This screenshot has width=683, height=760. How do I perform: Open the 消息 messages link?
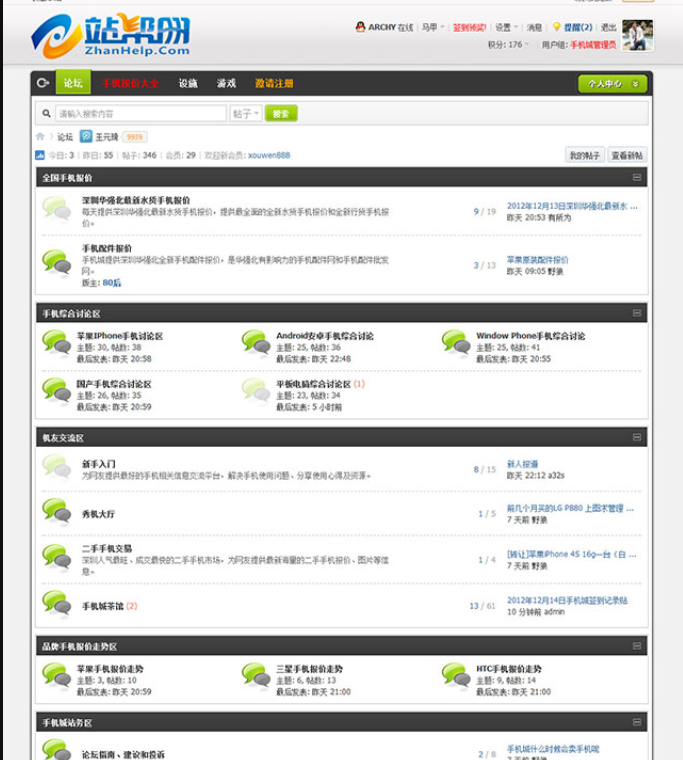click(534, 27)
